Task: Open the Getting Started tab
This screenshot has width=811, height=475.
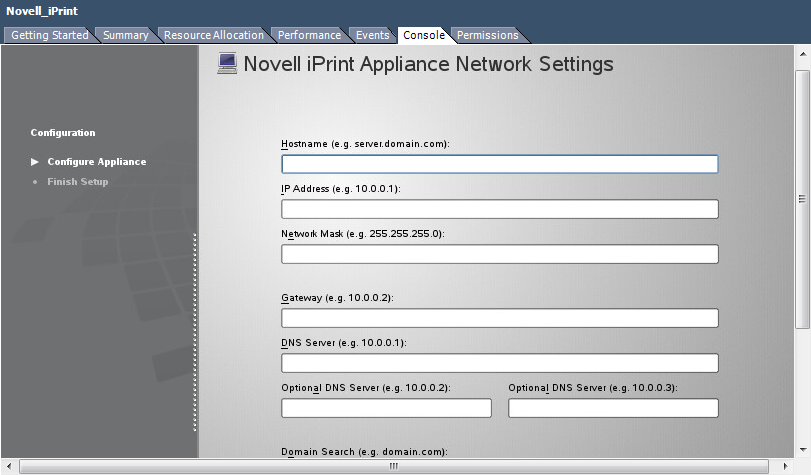Action: [x=50, y=35]
